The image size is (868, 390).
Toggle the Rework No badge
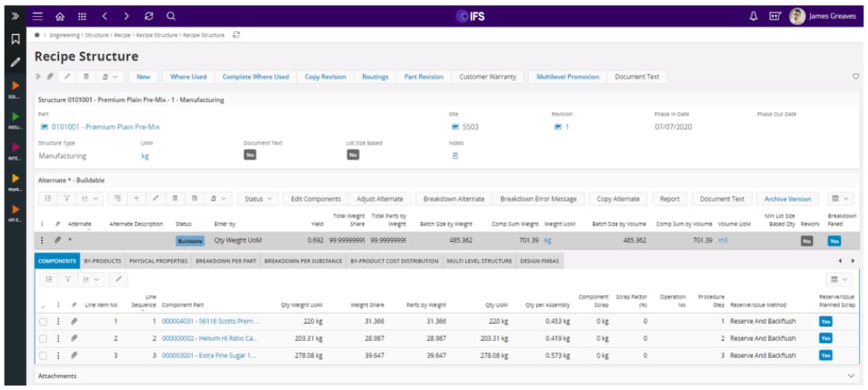tap(807, 241)
